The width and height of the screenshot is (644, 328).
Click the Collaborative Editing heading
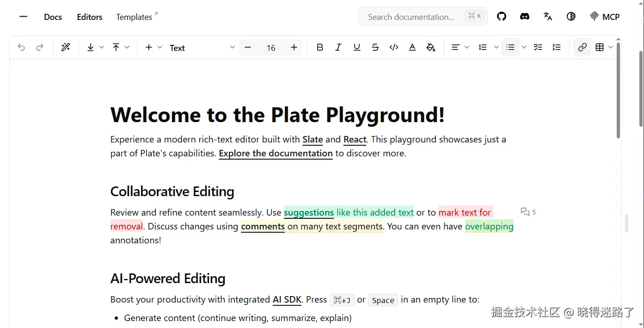click(172, 191)
